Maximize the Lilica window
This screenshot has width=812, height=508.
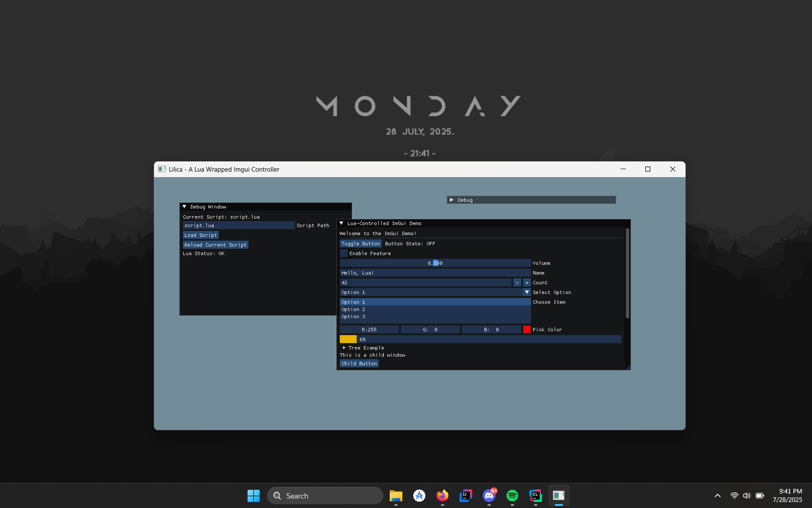click(648, 170)
